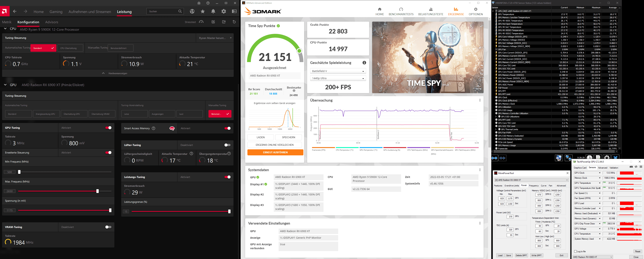The height and width of the screenshot is (259, 644).
Task: Select the Standard CPU automatic tuning option
Action: click(x=43, y=48)
